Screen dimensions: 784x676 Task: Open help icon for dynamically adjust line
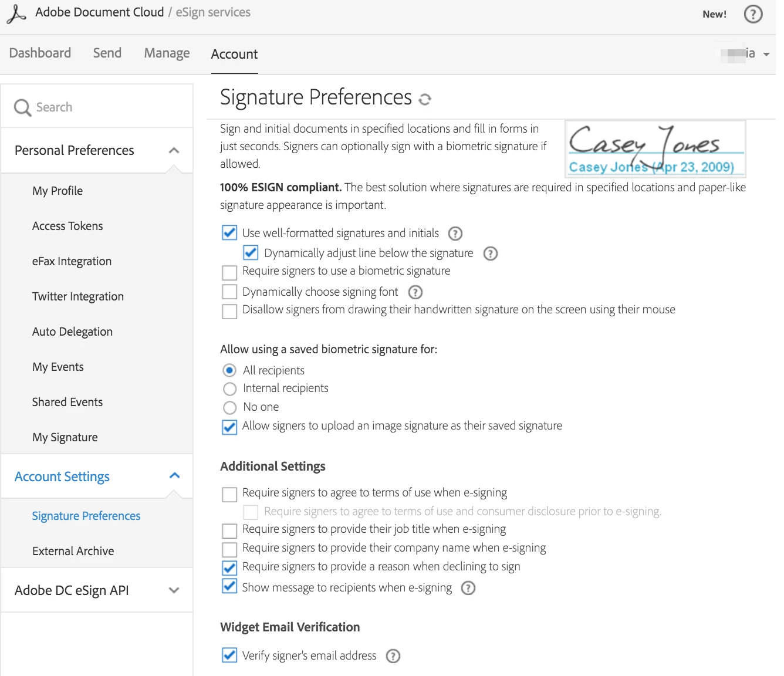click(x=490, y=253)
